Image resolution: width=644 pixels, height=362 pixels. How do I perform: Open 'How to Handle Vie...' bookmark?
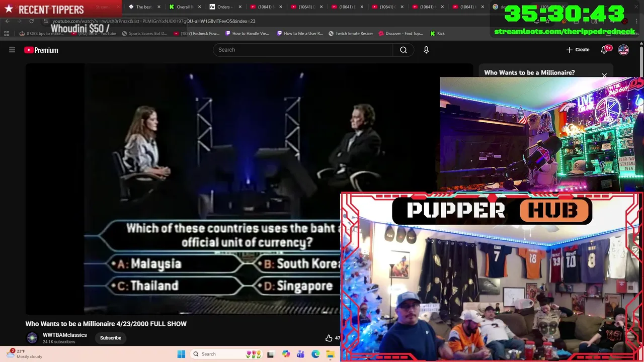[247, 34]
